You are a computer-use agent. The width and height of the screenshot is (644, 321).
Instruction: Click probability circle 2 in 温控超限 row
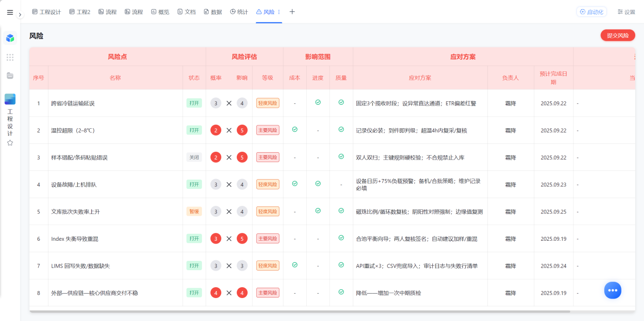coord(216,130)
